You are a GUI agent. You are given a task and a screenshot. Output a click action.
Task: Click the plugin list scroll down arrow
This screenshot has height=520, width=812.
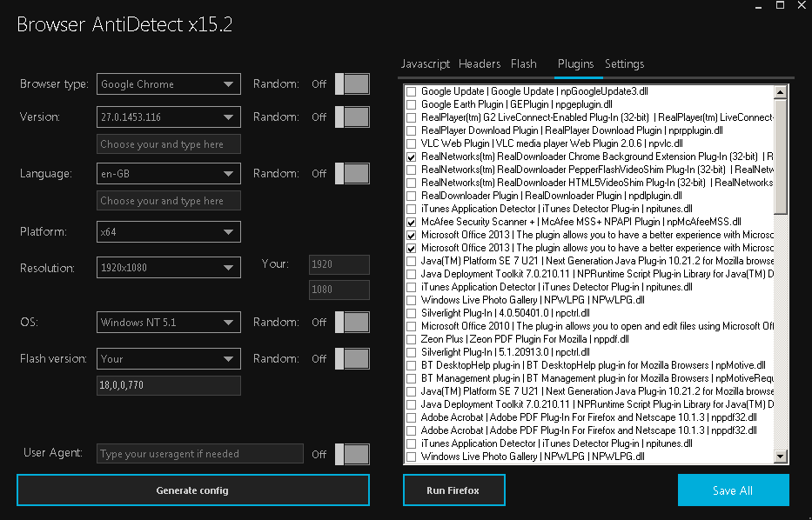click(780, 457)
